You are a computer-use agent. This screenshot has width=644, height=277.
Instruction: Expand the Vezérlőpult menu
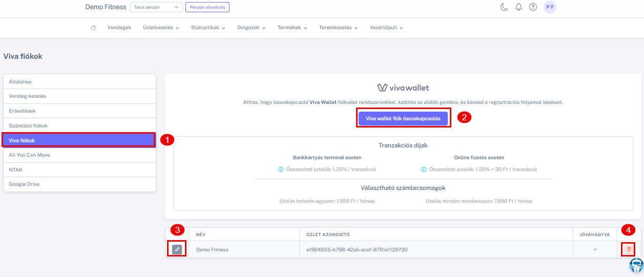(386, 28)
